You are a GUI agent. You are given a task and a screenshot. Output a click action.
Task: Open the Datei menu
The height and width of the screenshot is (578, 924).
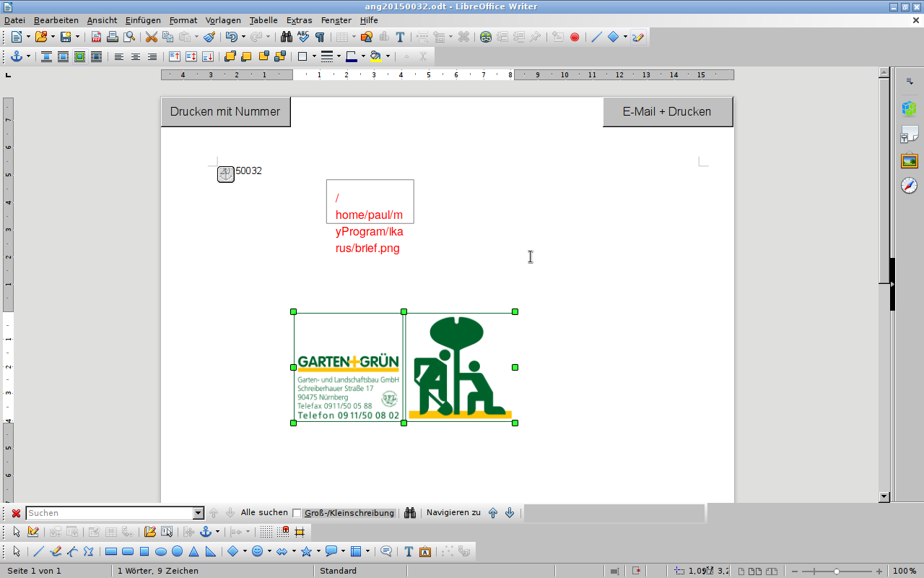point(14,20)
